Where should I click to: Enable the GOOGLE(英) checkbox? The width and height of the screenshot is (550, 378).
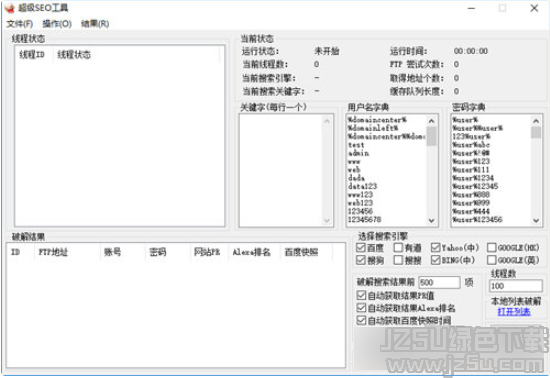coord(492,260)
